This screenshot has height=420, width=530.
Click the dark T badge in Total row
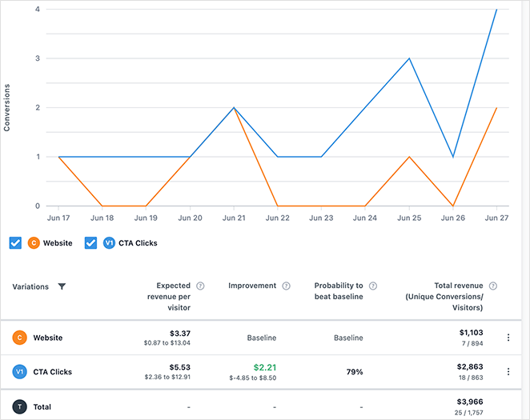pyautogui.click(x=18, y=407)
